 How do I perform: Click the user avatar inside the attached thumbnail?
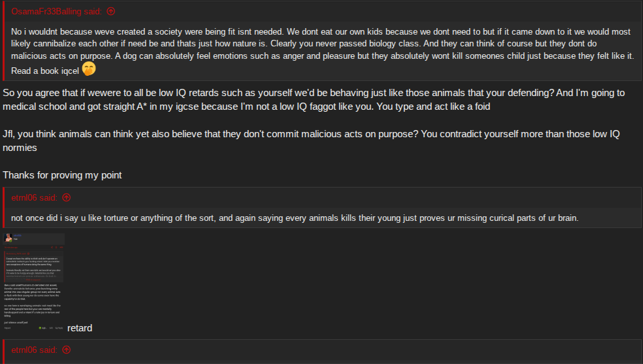[x=8, y=238]
